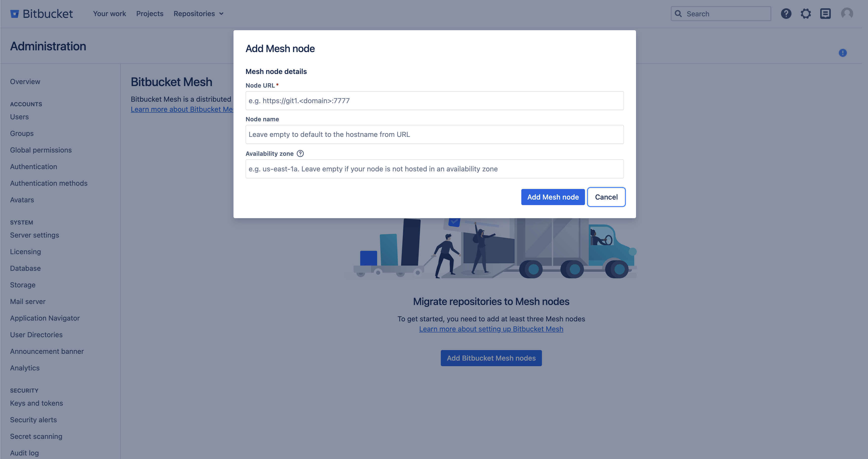Screen dimensions: 868x459
Task: Click the Node name input field
Action: [434, 134]
